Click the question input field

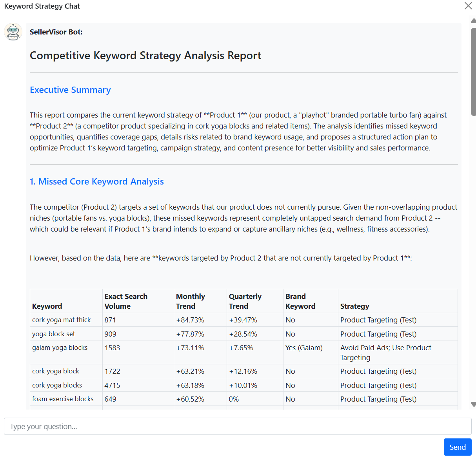tap(238, 426)
